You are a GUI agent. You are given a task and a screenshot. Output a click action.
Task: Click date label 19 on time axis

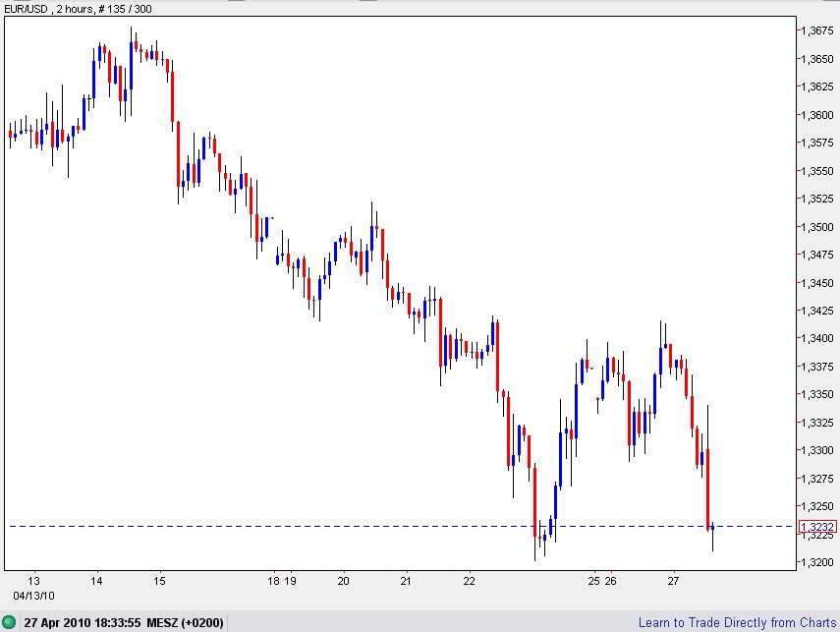[290, 581]
